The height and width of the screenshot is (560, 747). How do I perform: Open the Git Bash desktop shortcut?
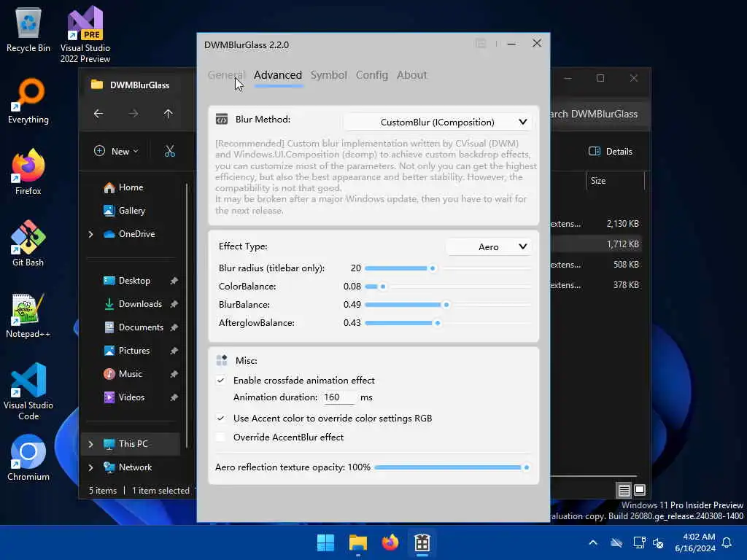click(x=28, y=244)
